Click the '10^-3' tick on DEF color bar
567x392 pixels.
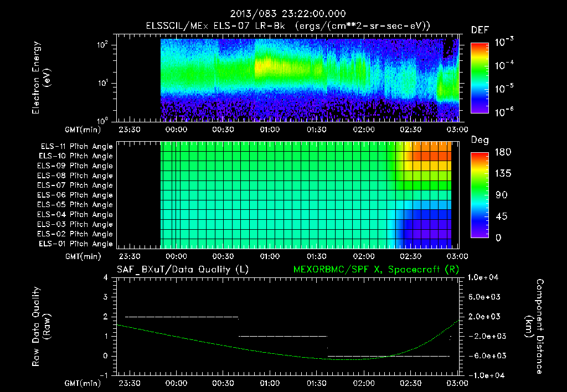504,42
